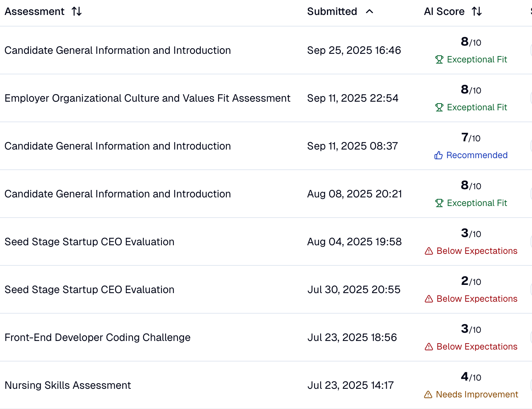Click the Needs Improvement warning icon

coord(428,394)
